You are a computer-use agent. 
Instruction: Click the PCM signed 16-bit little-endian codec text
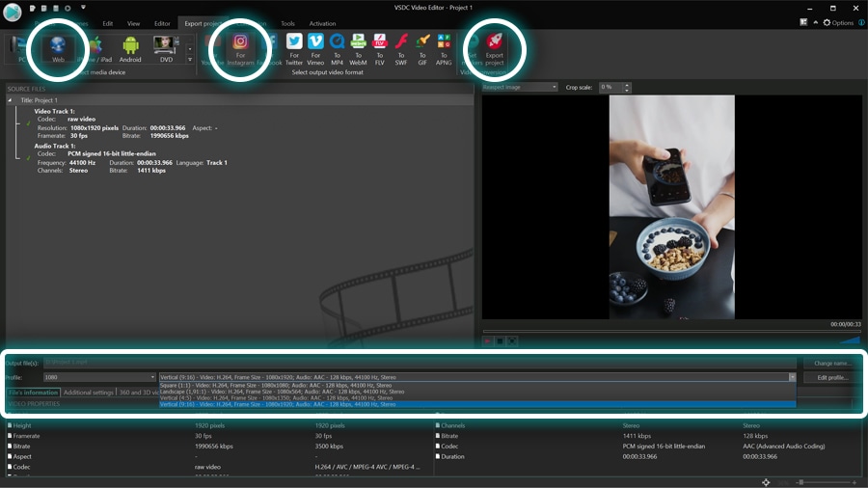[112, 153]
